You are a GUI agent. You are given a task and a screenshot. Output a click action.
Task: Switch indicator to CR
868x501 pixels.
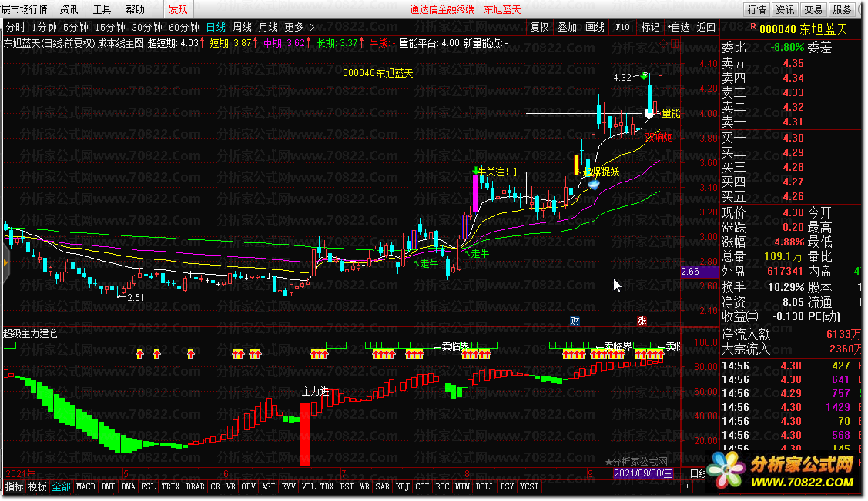tap(216, 486)
